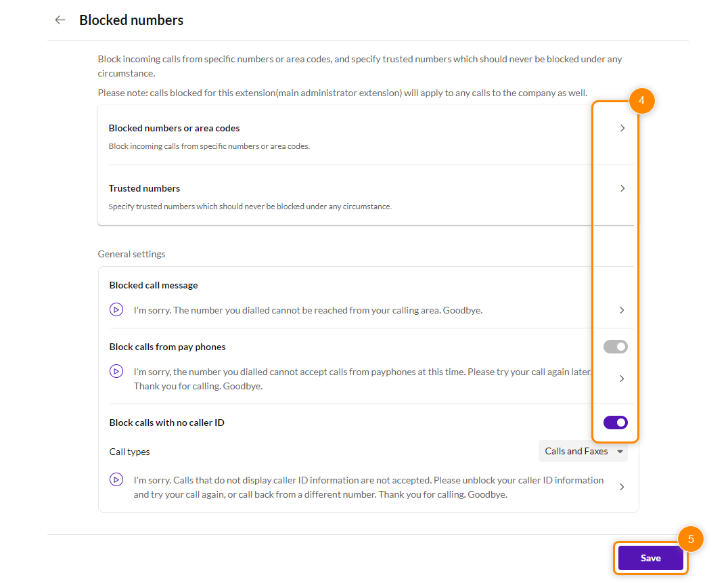This screenshot has width=728, height=583.
Task: Play the blocked call message audio
Action: pyautogui.click(x=116, y=310)
